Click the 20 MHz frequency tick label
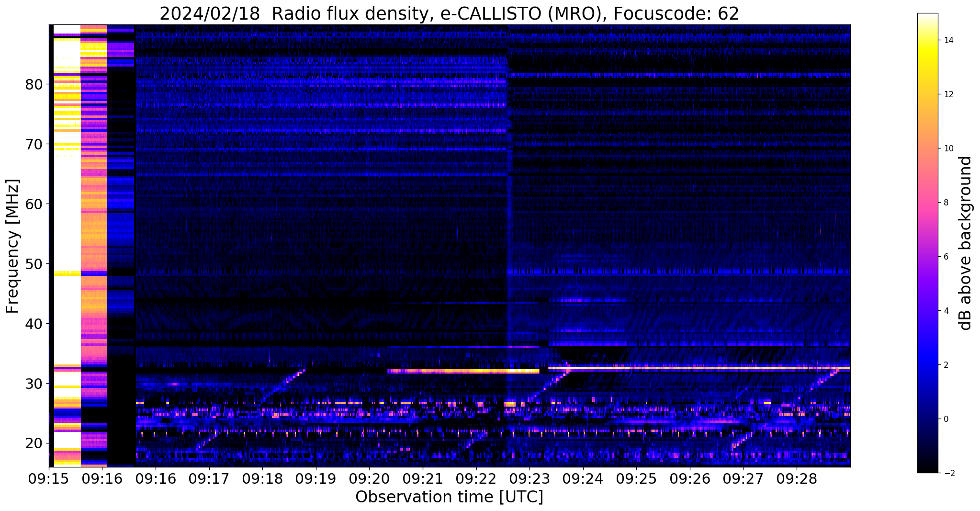Screen dimensions: 980x511 (x=34, y=443)
